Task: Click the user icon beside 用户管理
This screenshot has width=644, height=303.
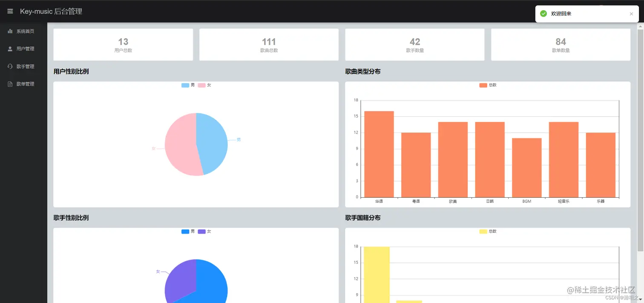Action: pyautogui.click(x=10, y=49)
